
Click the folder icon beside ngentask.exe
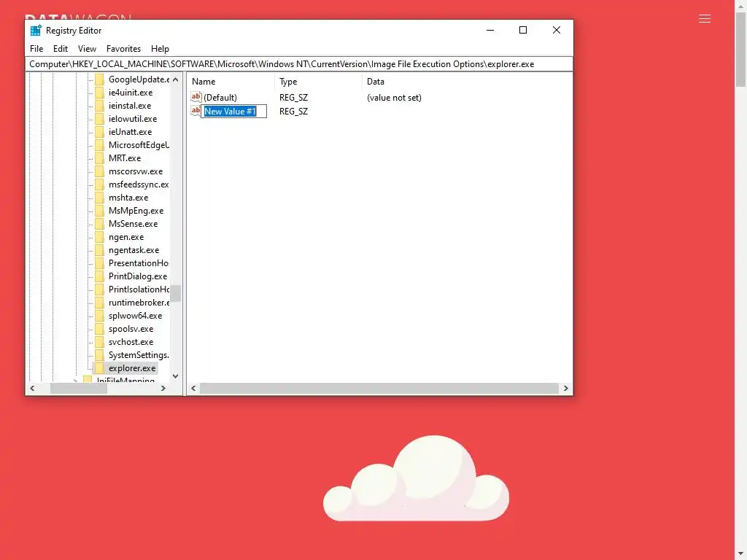coord(99,250)
